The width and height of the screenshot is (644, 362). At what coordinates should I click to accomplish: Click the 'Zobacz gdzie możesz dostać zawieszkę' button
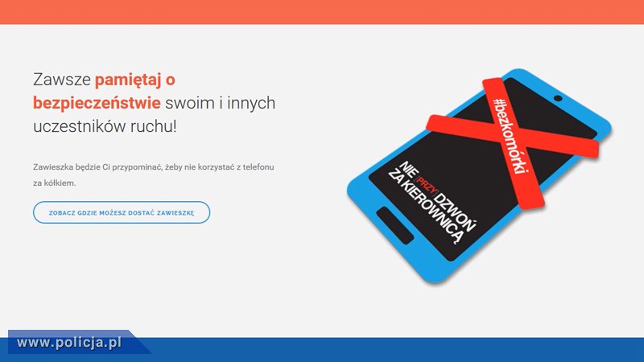122,212
